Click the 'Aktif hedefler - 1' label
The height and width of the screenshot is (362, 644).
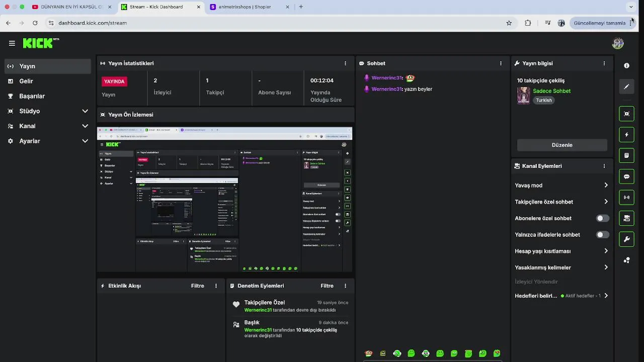[583, 296]
